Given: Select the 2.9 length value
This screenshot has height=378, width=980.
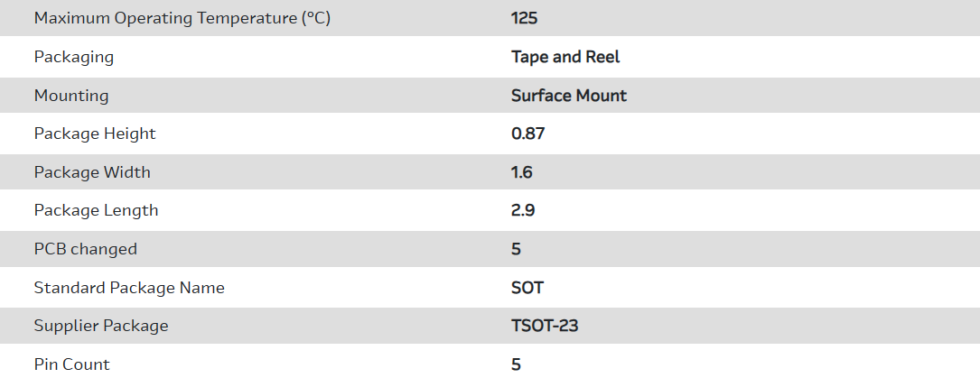Looking at the screenshot, I should (x=525, y=210).
